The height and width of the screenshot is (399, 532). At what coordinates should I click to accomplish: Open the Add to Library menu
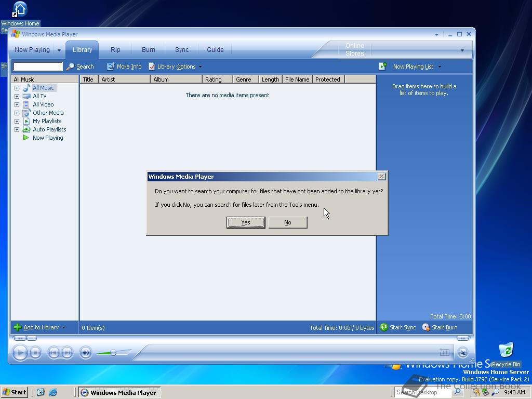39,327
